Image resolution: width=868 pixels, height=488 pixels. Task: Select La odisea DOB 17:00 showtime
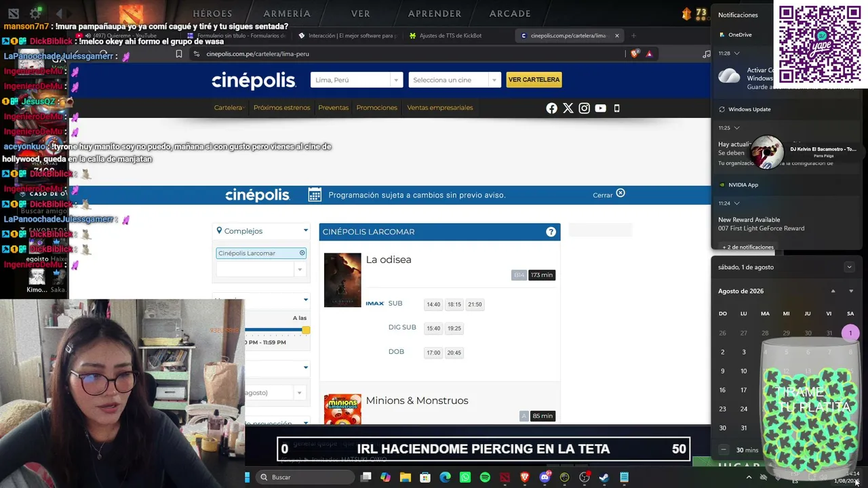click(433, 352)
